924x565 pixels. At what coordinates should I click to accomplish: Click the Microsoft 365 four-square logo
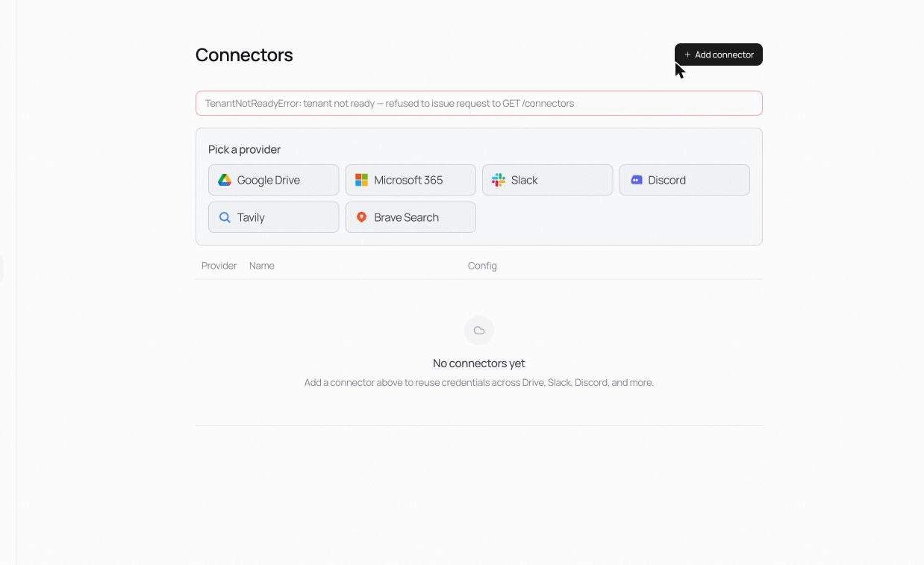coord(361,180)
